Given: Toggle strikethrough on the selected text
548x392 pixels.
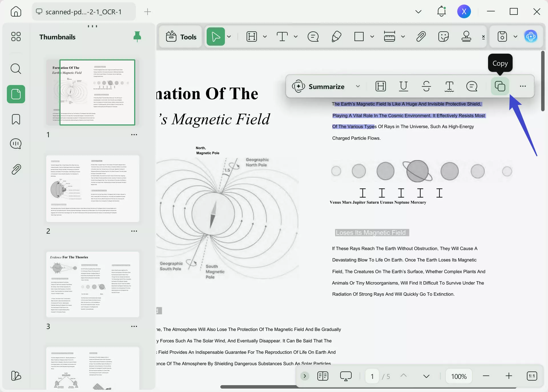Looking at the screenshot, I should [x=426, y=86].
